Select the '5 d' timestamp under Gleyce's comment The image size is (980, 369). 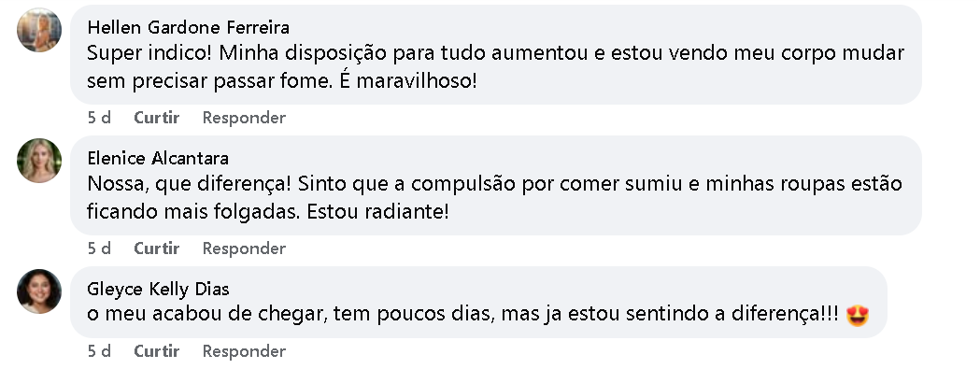tap(99, 351)
